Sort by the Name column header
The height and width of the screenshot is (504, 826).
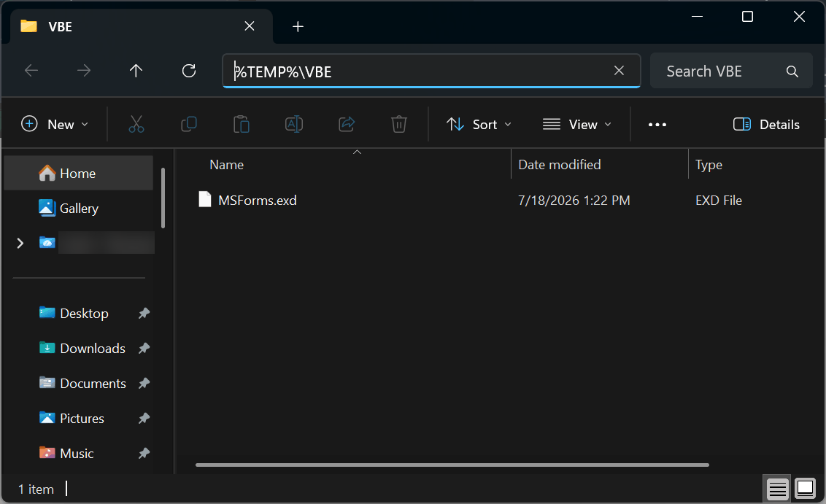226,165
